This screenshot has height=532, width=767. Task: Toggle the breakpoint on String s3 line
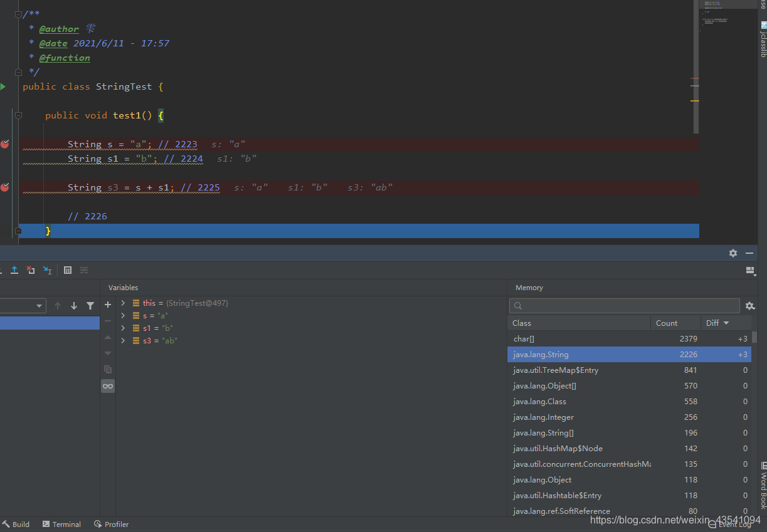[x=5, y=187]
